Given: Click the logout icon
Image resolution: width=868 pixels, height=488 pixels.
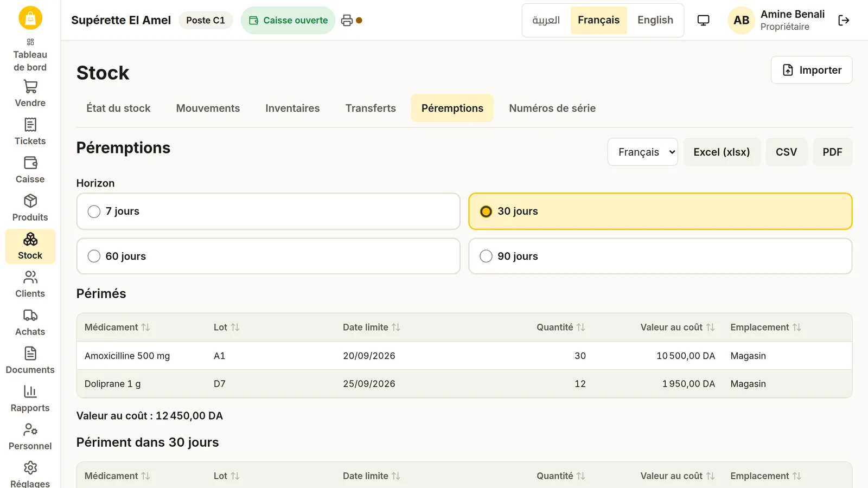Looking at the screenshot, I should click(x=844, y=21).
